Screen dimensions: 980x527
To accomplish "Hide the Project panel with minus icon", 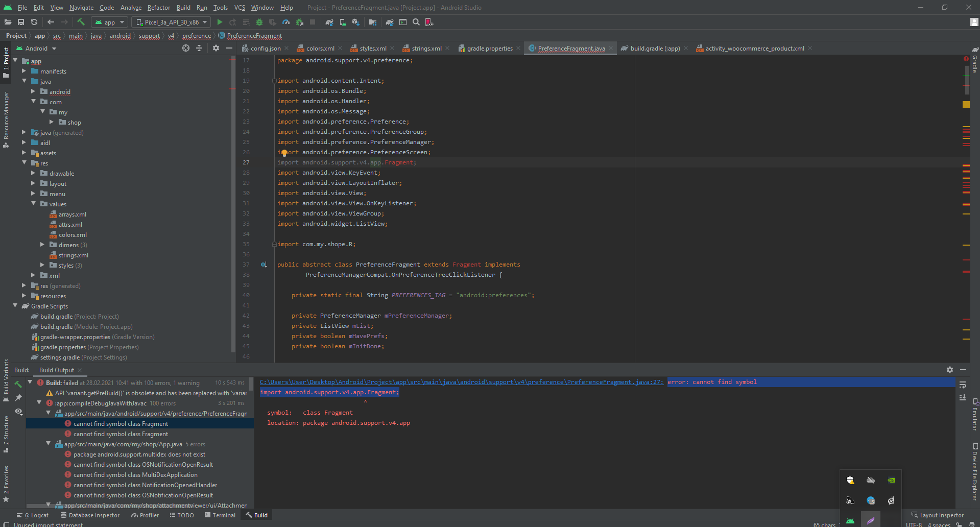I will [x=229, y=48].
